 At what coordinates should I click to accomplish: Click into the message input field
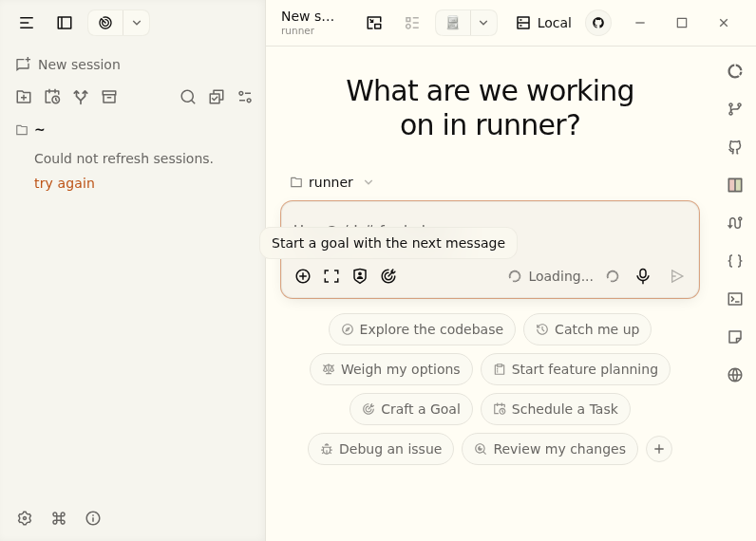(490, 228)
